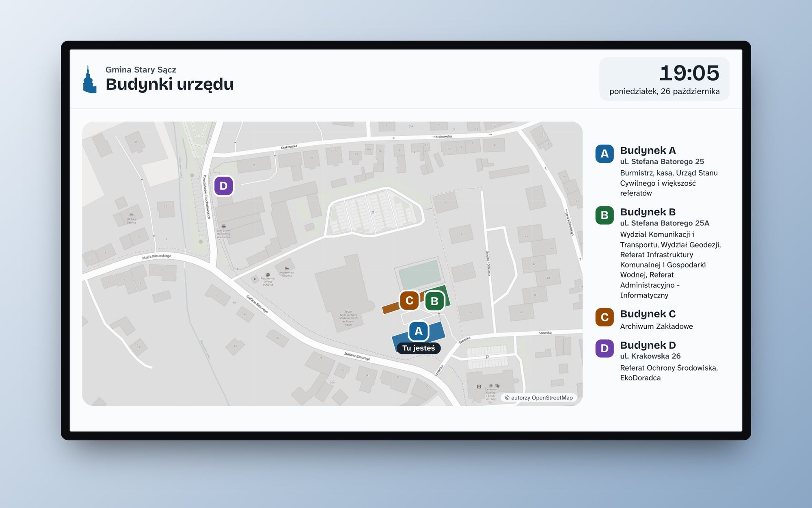This screenshot has height=508, width=812.
Task: Click the 'Józefa Piłsudskiego' street label
Action: 157,257
